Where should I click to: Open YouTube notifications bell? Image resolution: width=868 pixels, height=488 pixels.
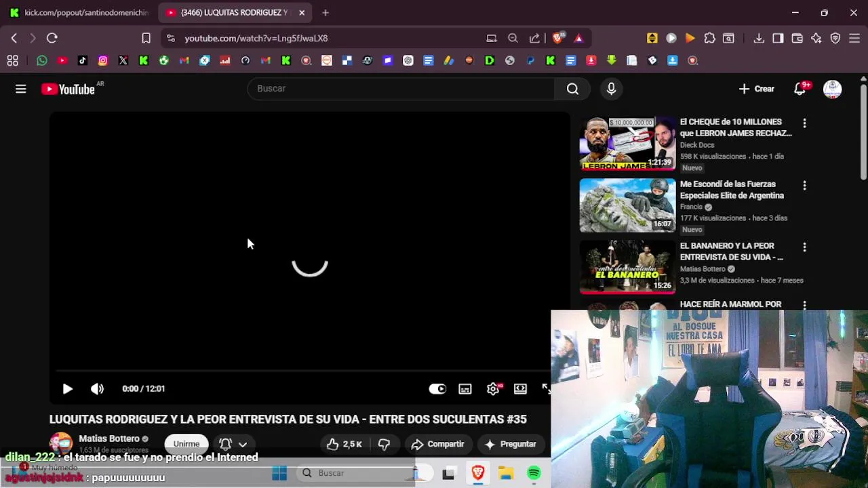[800, 89]
